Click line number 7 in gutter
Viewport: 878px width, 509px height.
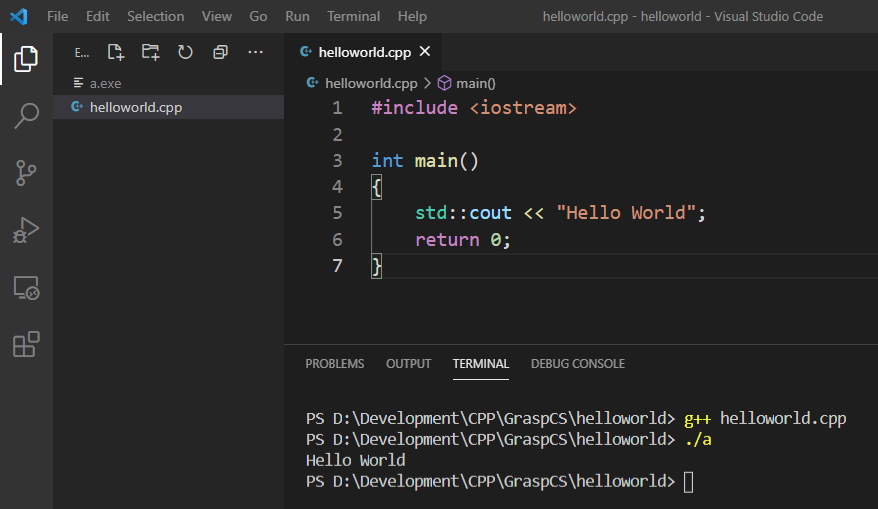click(x=337, y=265)
